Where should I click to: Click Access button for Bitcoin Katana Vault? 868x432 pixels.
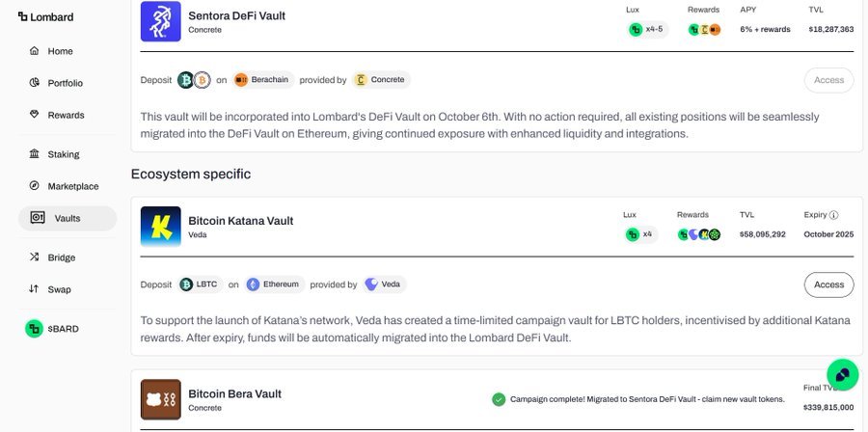[828, 284]
